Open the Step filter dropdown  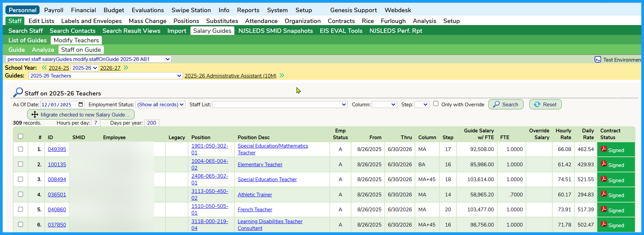(422, 105)
